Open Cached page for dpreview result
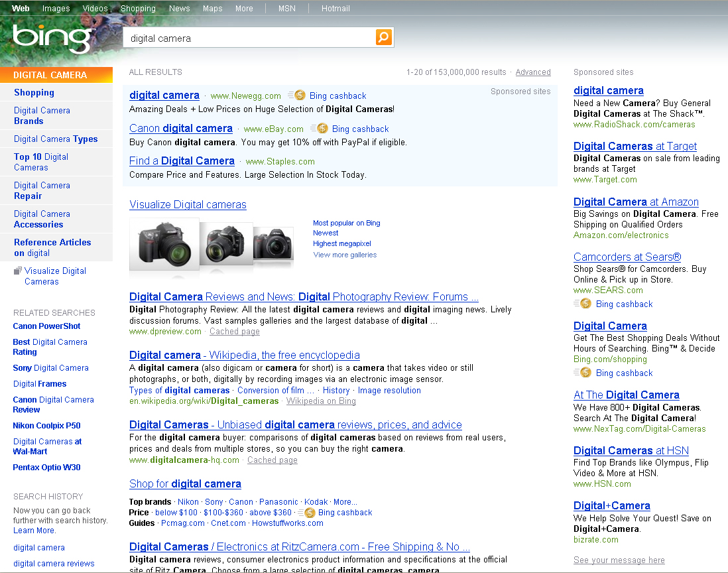The width and height of the screenshot is (728, 573). click(234, 332)
